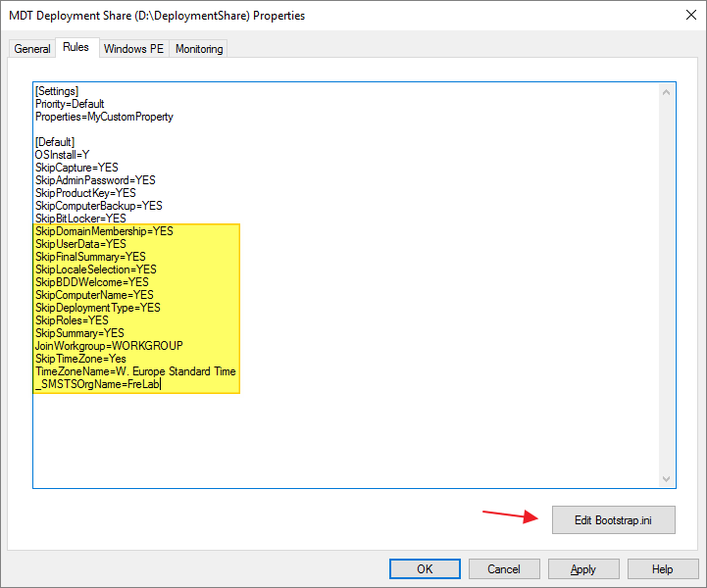
Task: Confirm changes with the OK button
Action: (x=425, y=569)
